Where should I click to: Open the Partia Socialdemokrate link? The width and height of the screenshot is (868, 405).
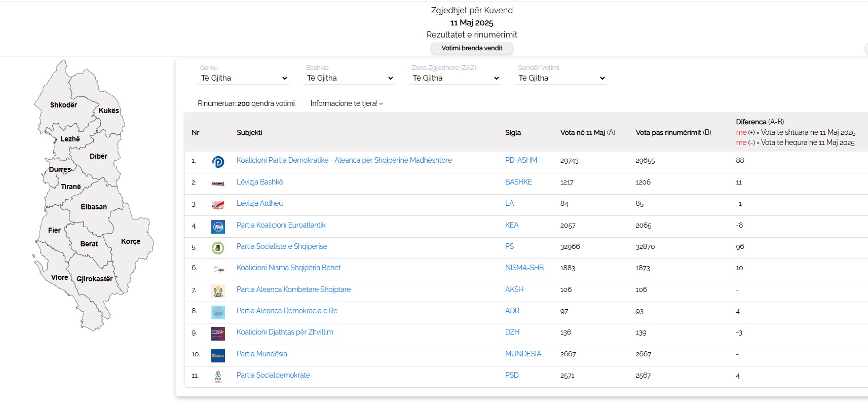273,375
